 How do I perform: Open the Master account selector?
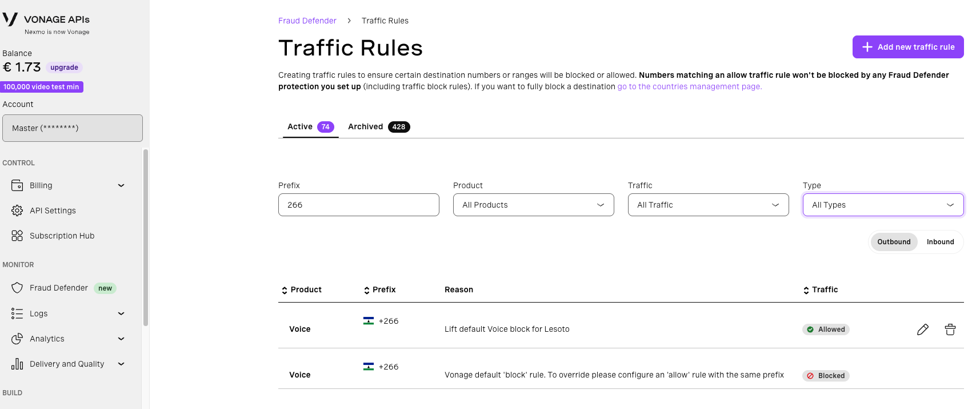click(73, 128)
